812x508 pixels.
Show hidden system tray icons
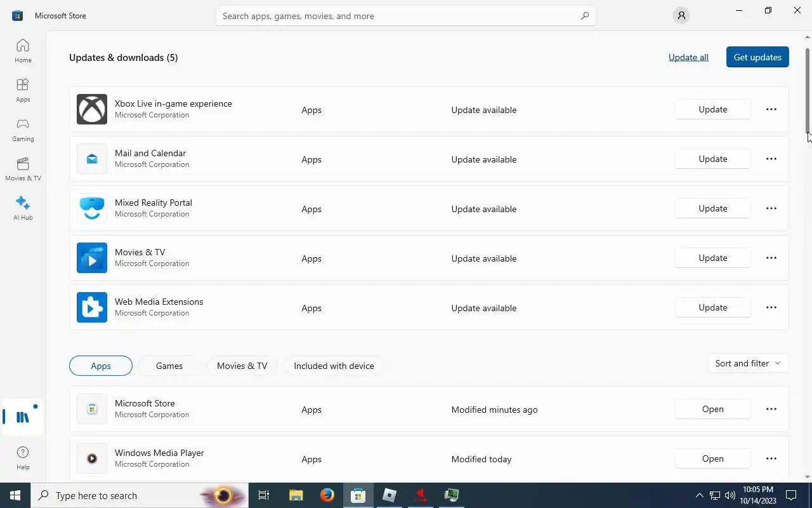(x=700, y=495)
